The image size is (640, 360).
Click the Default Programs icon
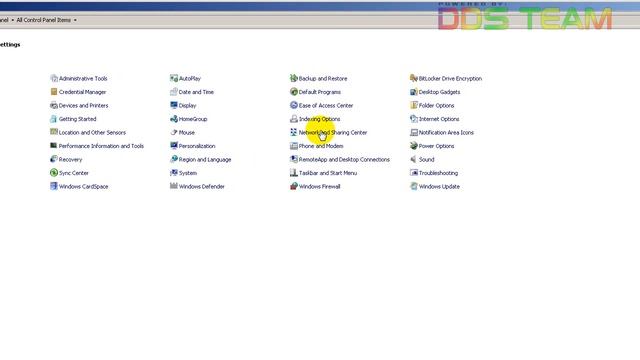pyautogui.click(x=294, y=92)
